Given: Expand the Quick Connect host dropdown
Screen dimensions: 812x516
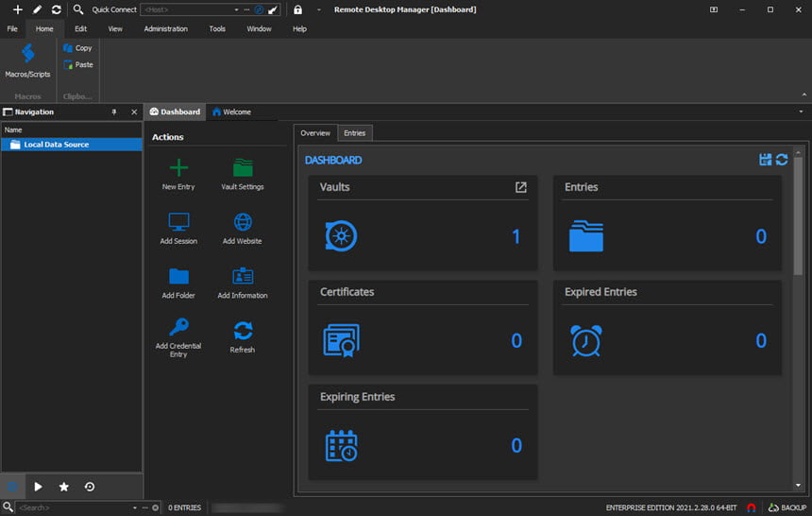Looking at the screenshot, I should point(237,9).
